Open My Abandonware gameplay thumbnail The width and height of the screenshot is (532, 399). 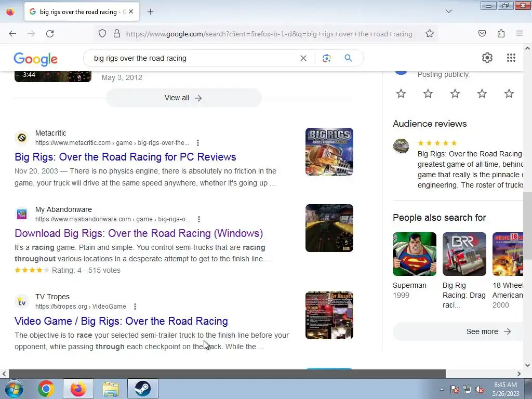click(x=329, y=228)
